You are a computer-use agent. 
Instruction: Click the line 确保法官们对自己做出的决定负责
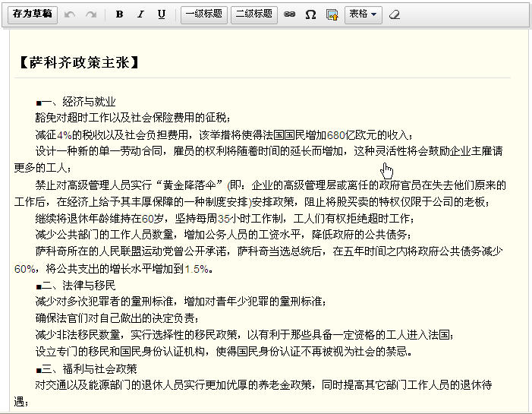click(118, 318)
